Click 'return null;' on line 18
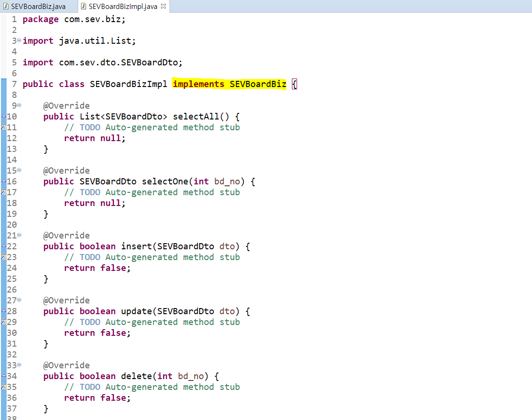This screenshot has height=420, width=532. 95,203
